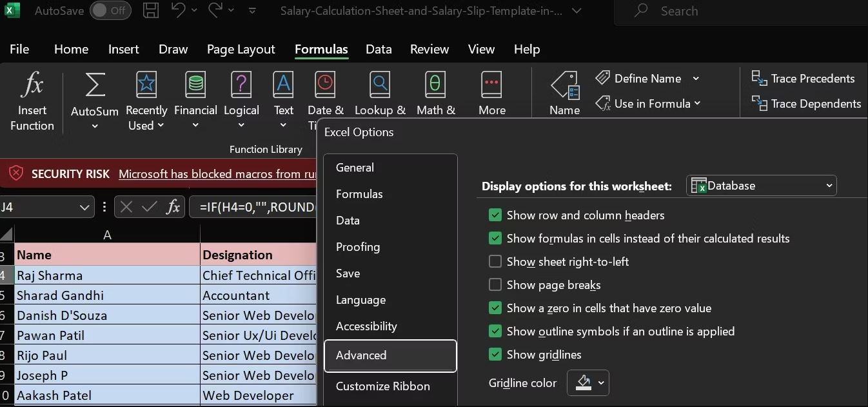Uncheck Show row and column headers
868x407 pixels.
tap(495, 215)
